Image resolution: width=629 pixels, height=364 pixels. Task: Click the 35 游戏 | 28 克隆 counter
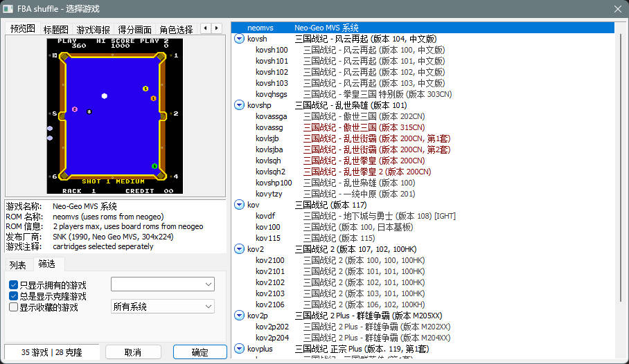coord(52,352)
